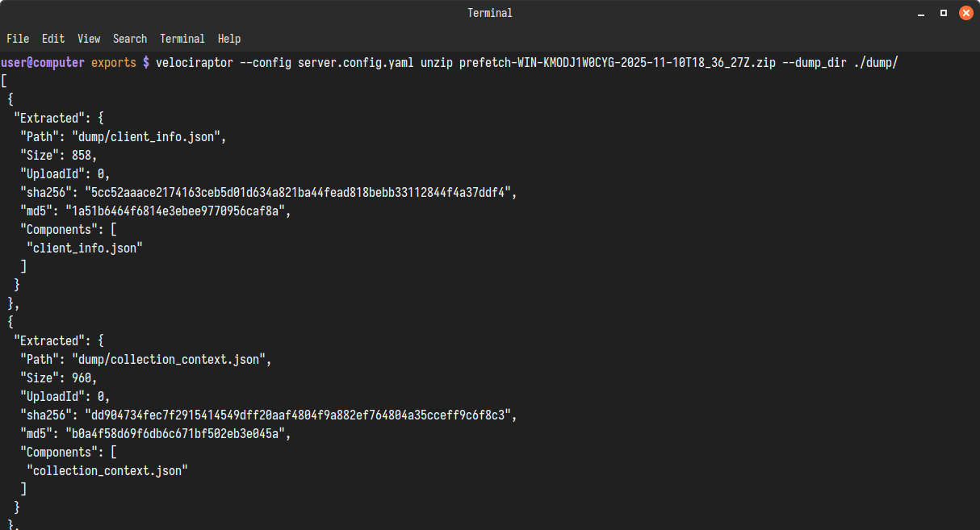The width and height of the screenshot is (980, 530).
Task: Open the Help menu
Action: (x=228, y=39)
